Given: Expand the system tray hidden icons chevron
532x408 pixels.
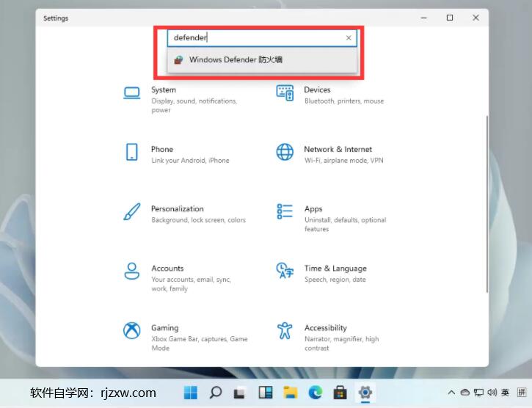Looking at the screenshot, I should pyautogui.click(x=451, y=393).
